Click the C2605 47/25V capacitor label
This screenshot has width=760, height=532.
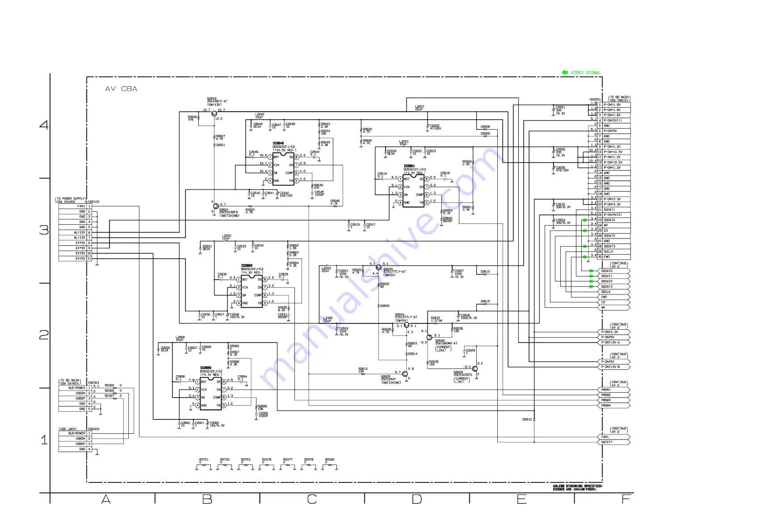[435, 127]
